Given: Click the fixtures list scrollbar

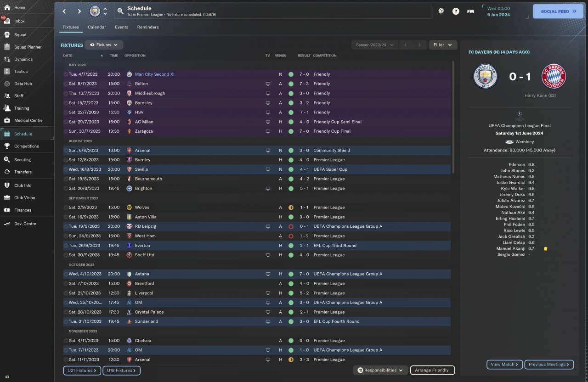Looking at the screenshot, I should pos(453,117).
